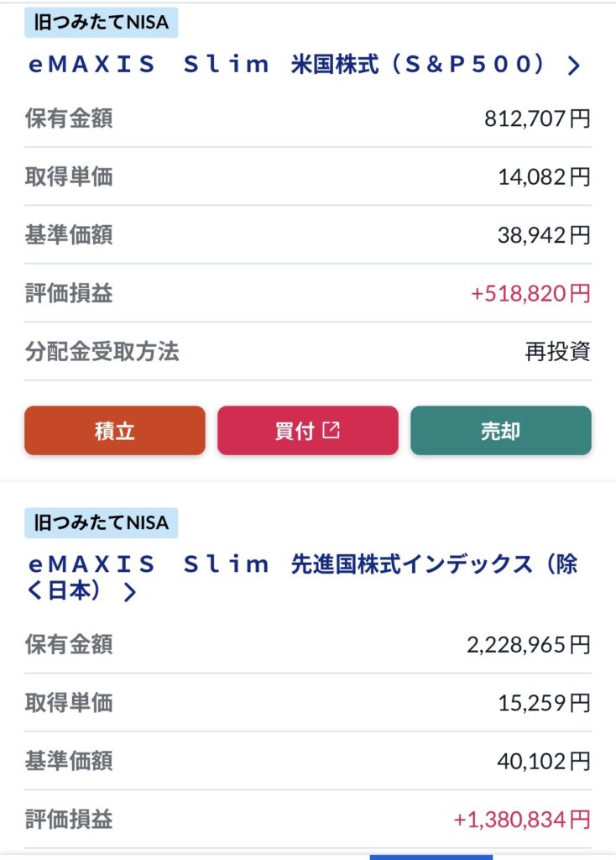
Task: Click the 38,942円 base price value
Action: 544,236
